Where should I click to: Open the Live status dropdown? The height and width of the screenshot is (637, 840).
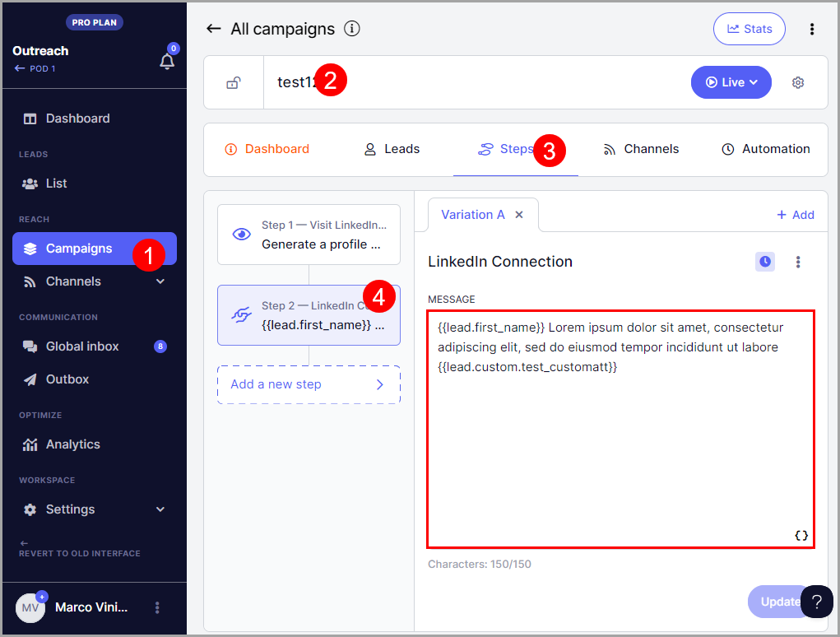731,82
